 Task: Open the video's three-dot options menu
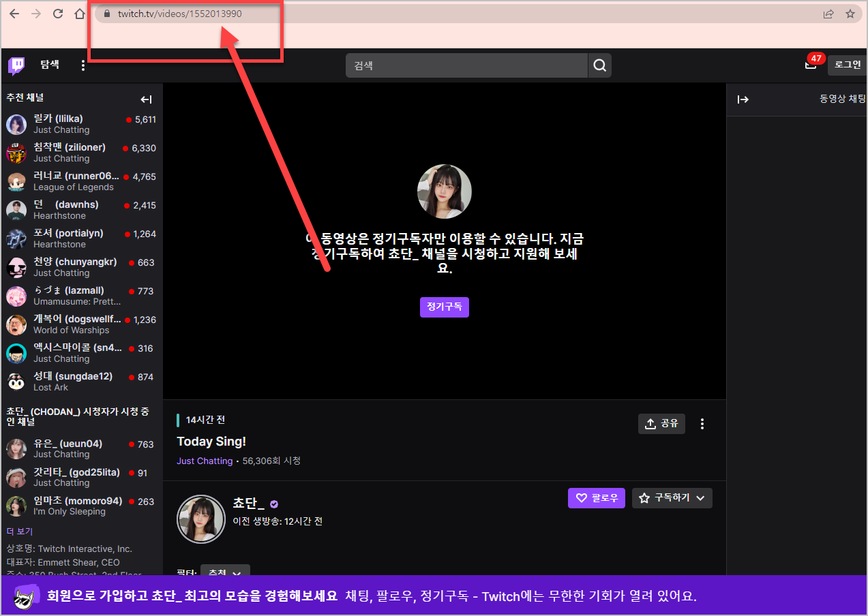point(702,424)
